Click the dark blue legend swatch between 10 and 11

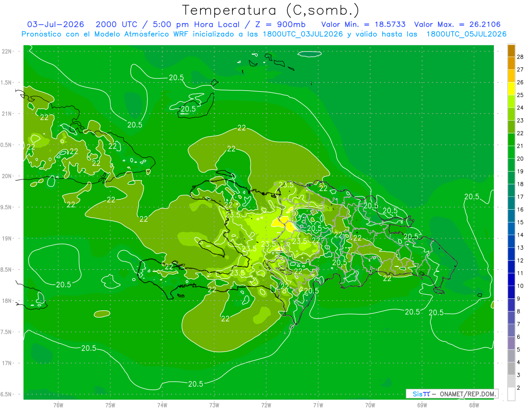pos(511,279)
